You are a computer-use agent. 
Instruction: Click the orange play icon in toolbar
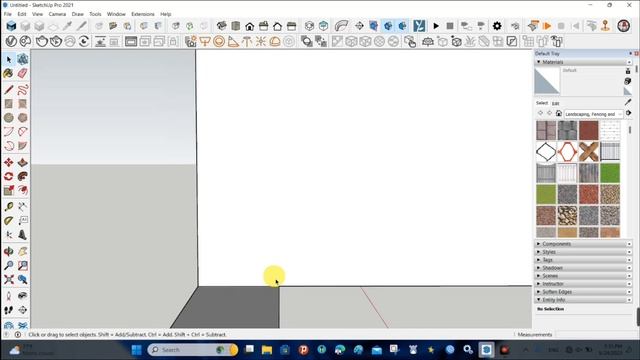point(547,26)
